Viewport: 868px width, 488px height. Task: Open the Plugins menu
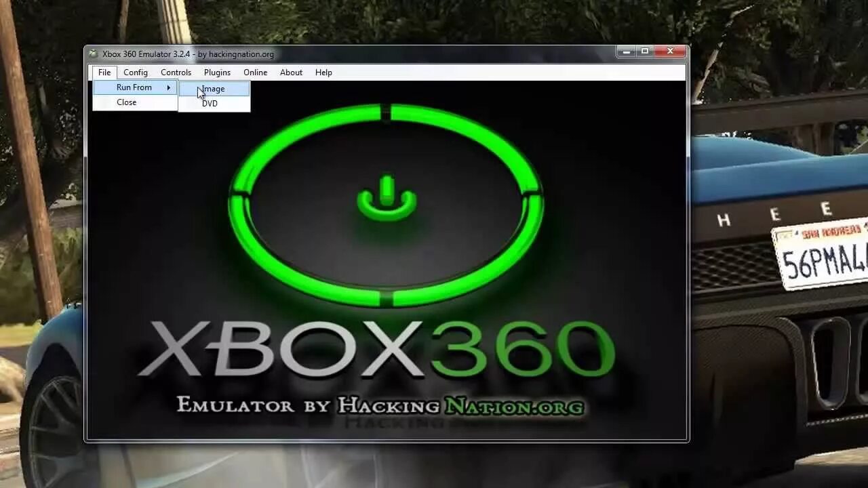click(217, 73)
